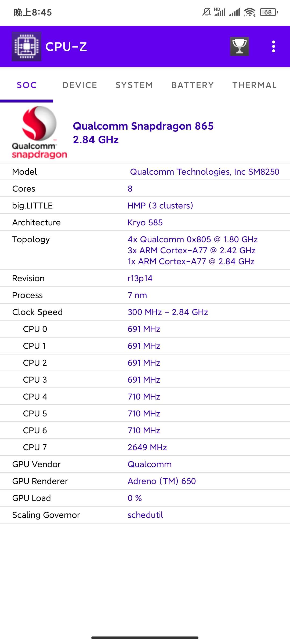Switch to the SYSTEM tab
Viewport: 290px width, 644px height.
(x=134, y=85)
